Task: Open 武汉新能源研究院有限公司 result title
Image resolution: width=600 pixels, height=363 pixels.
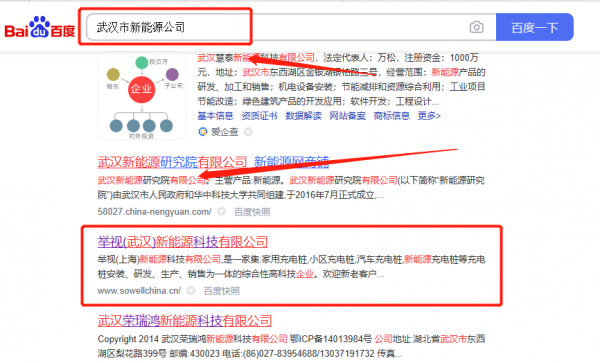Action: pyautogui.click(x=173, y=162)
